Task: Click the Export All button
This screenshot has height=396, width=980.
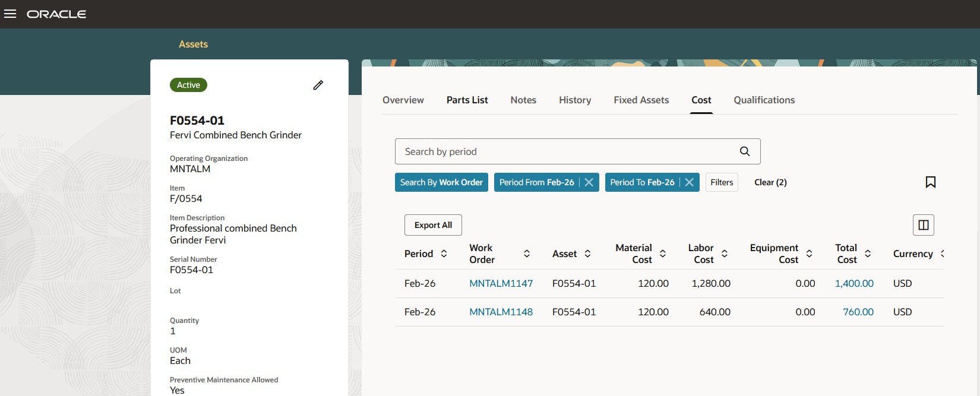Action: (433, 225)
